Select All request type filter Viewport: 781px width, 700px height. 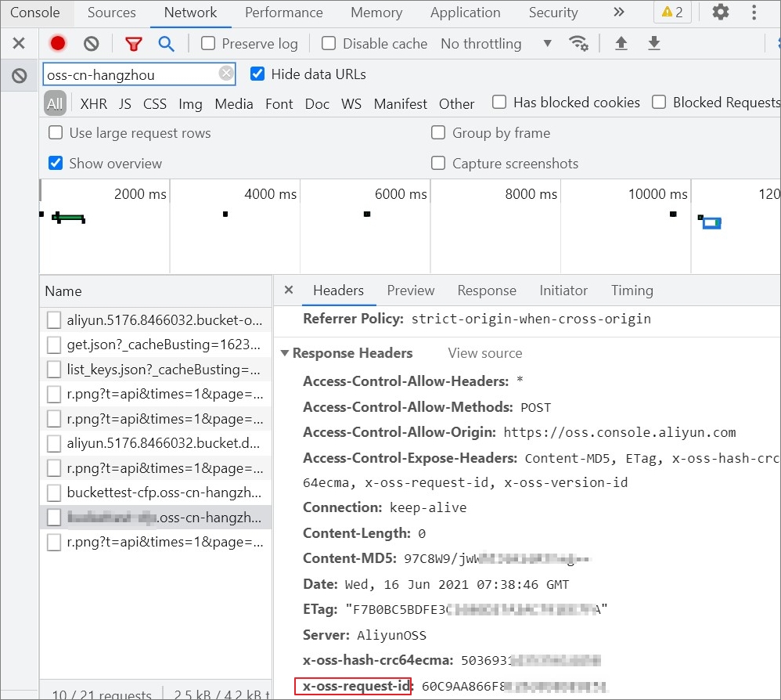pyautogui.click(x=55, y=103)
